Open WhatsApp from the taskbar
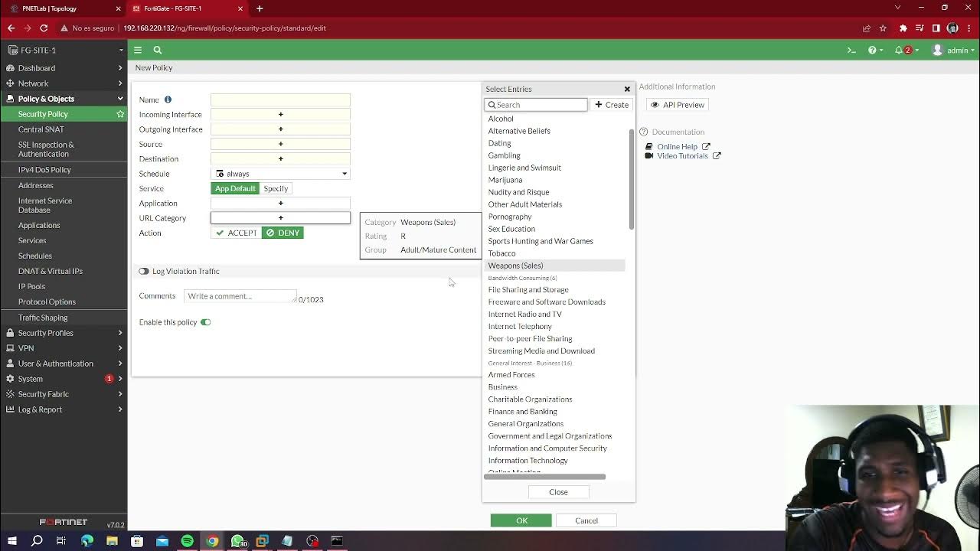 pyautogui.click(x=237, y=541)
